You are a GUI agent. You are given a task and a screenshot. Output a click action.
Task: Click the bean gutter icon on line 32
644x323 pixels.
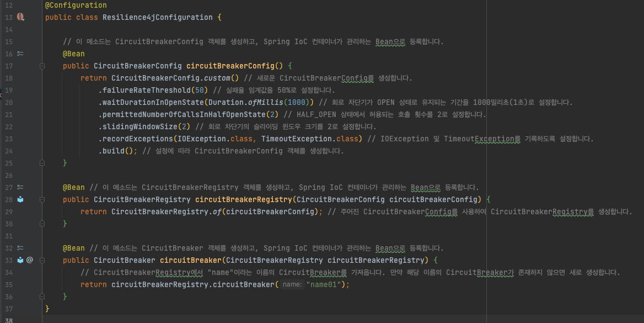click(x=20, y=248)
